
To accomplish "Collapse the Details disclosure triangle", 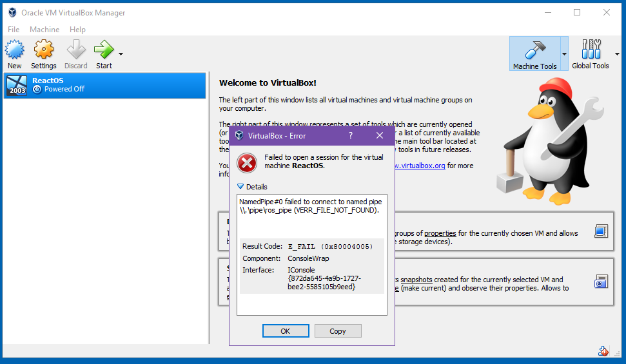I will pos(240,186).
